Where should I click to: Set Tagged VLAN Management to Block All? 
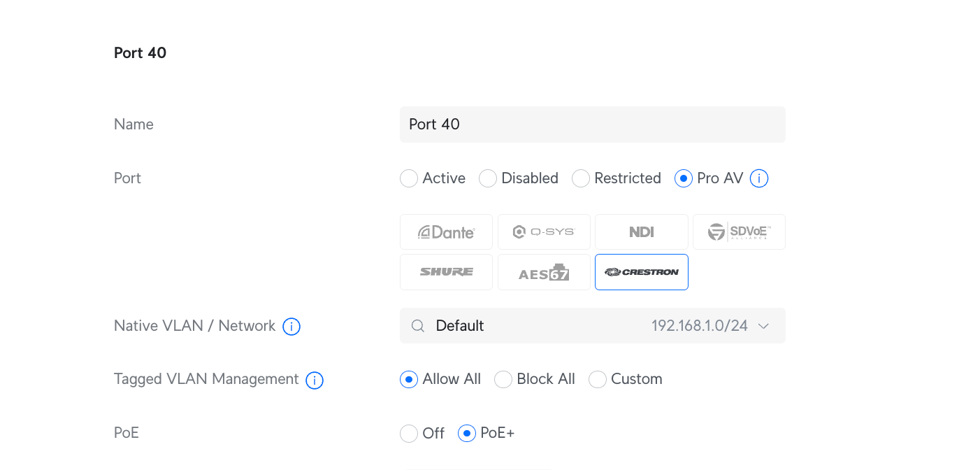click(503, 379)
